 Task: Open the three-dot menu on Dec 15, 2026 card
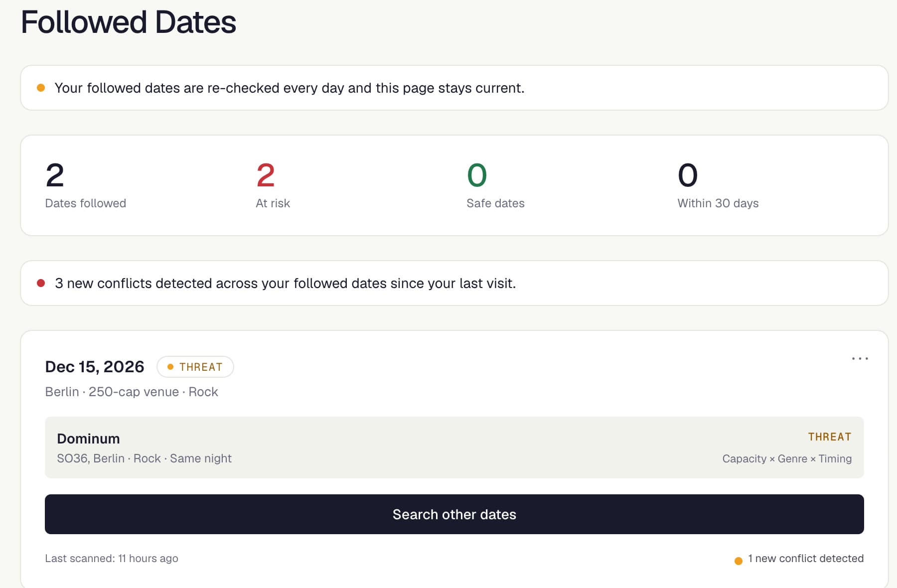[x=860, y=358]
